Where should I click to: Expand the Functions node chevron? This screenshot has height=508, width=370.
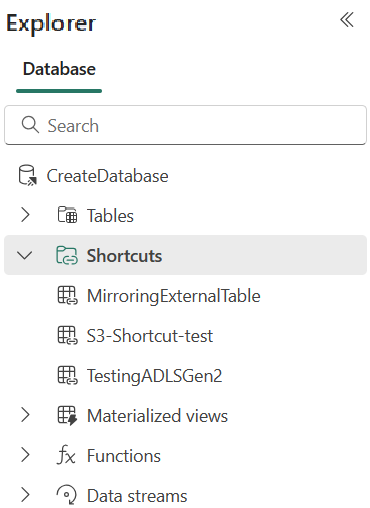(25, 455)
